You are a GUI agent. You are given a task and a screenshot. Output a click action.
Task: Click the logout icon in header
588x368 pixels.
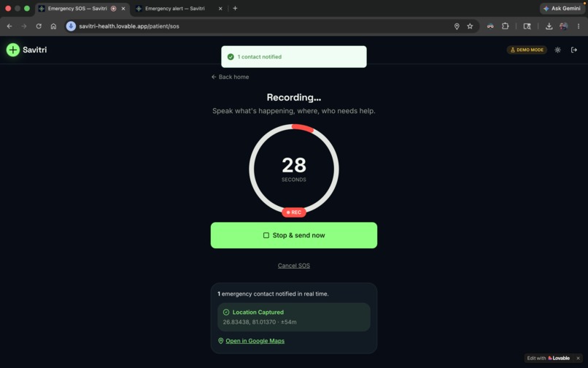(x=573, y=50)
